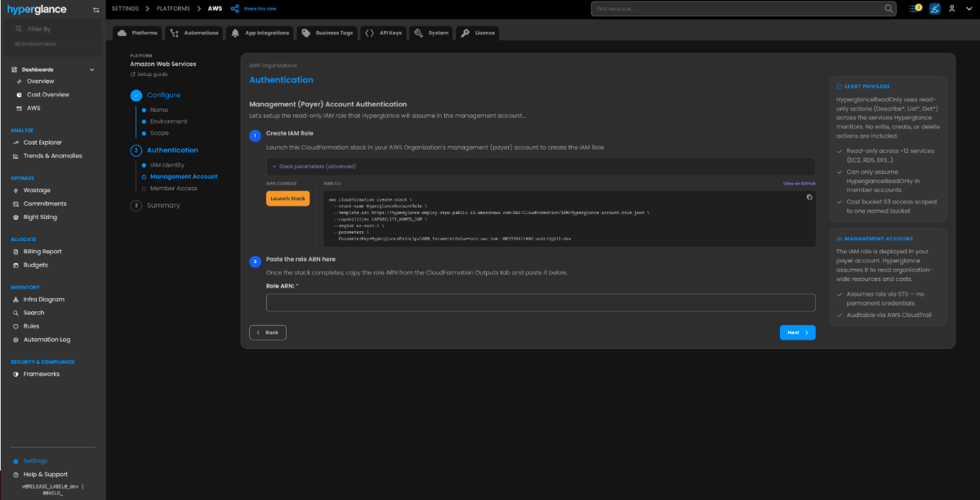Switch to the API Keys tab

[384, 33]
